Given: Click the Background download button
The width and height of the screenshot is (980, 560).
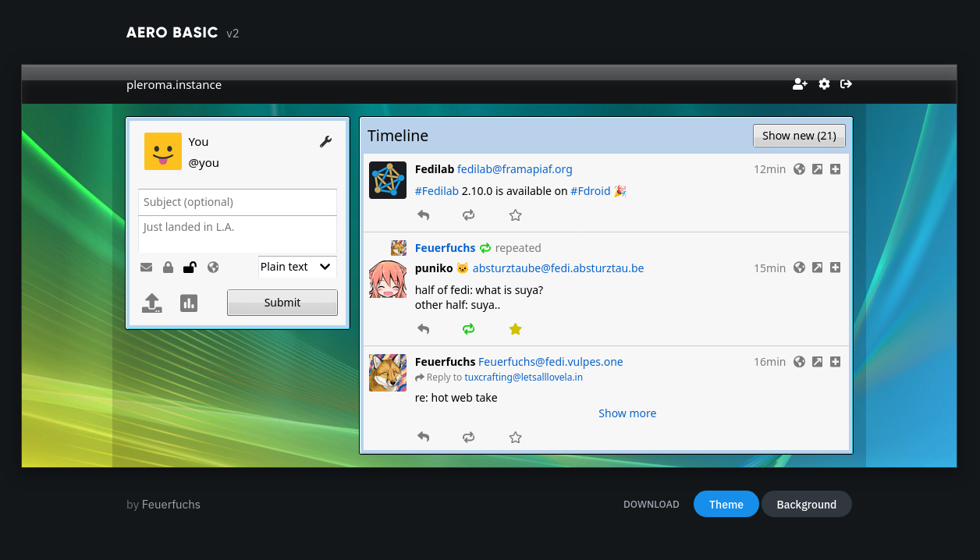Looking at the screenshot, I should 806,505.
